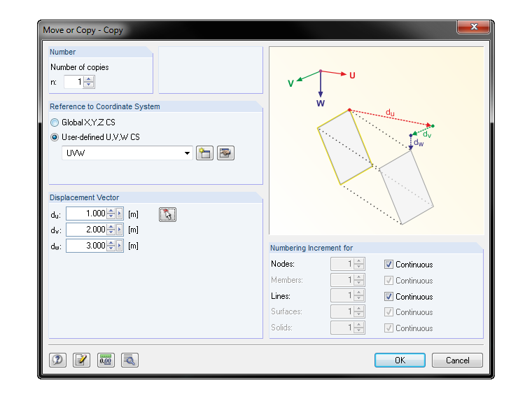Open the help icon button
Viewport: 532px width, 399px height.
(57, 360)
